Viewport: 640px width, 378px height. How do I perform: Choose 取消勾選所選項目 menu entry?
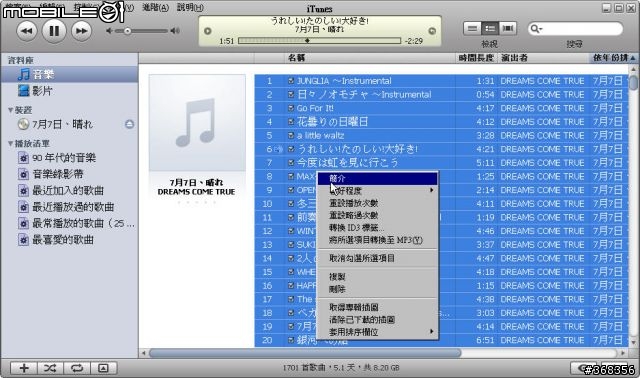(x=378, y=258)
